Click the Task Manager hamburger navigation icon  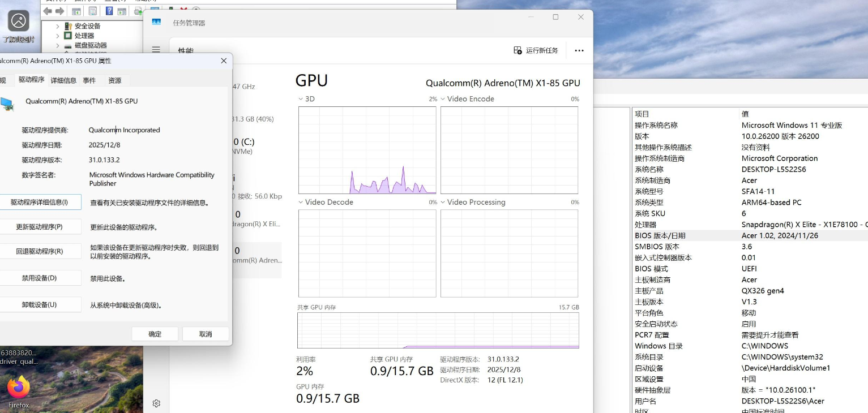click(156, 50)
